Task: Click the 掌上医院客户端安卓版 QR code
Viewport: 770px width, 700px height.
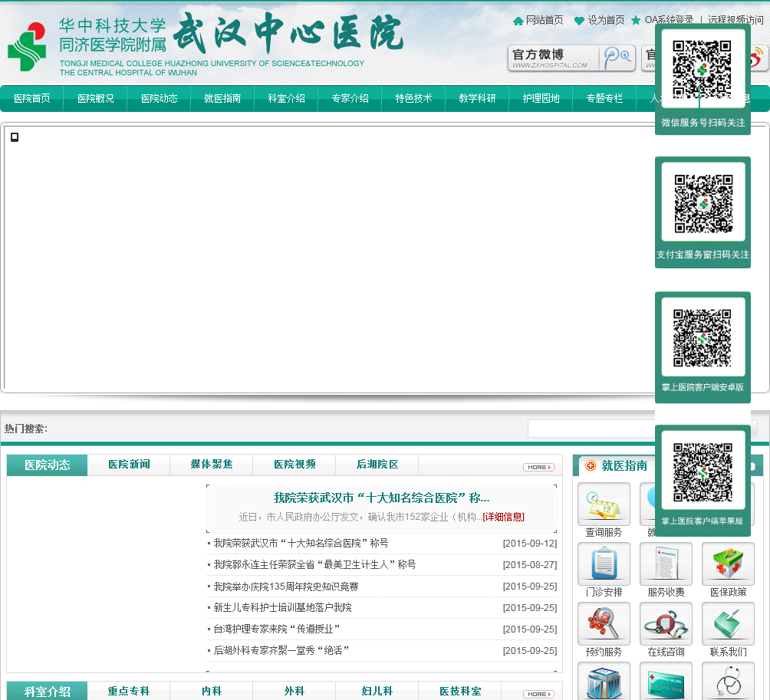Action: (703, 337)
